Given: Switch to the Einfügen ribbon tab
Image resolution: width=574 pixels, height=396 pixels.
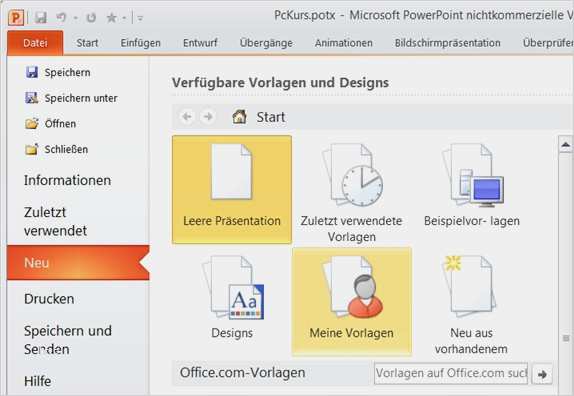Looking at the screenshot, I should [x=141, y=43].
